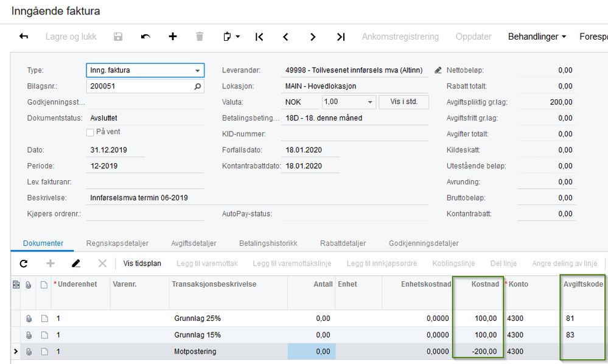This screenshot has height=364, width=608.
Task: Open the Avgiftsdetaljer tab
Action: 194,243
